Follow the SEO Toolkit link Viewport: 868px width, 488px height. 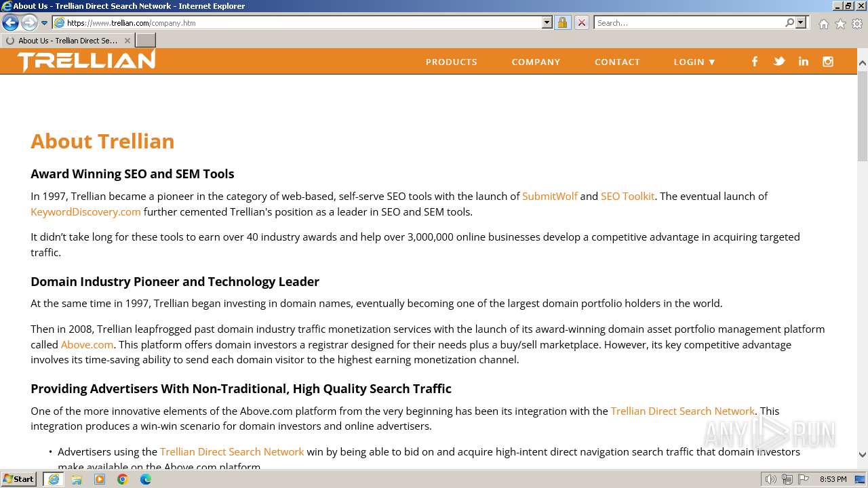coord(627,196)
